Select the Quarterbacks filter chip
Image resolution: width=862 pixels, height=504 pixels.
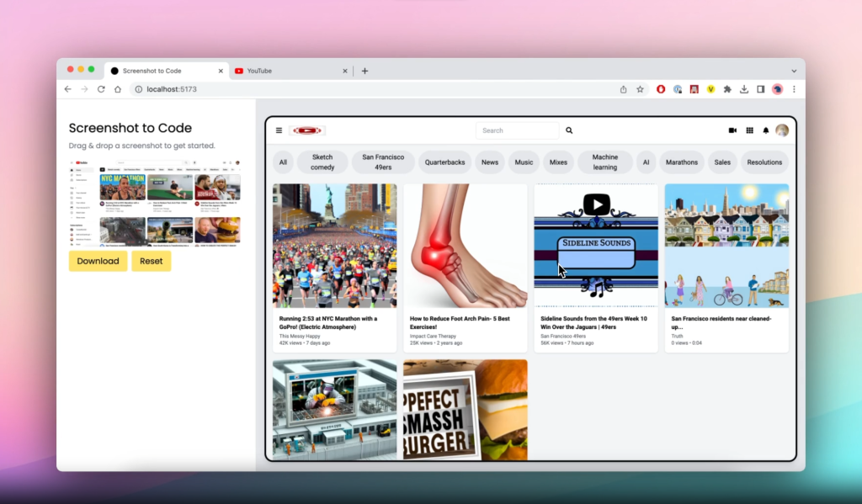(x=444, y=162)
